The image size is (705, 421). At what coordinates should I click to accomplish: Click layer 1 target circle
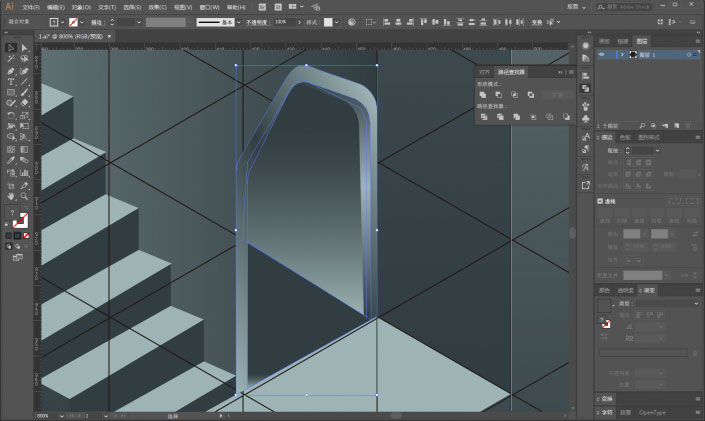point(688,54)
